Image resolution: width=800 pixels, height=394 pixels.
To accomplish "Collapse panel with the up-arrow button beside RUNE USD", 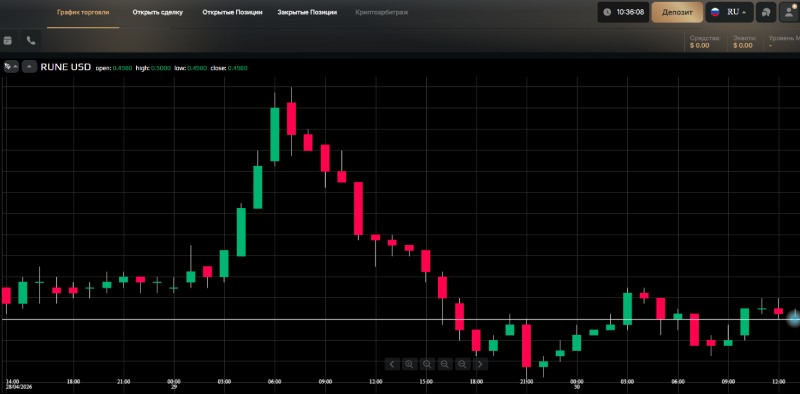I will [29, 66].
